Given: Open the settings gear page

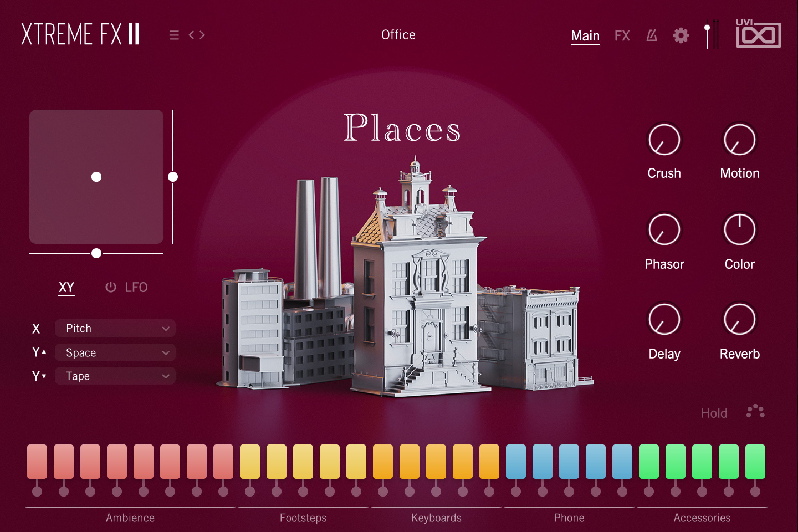Looking at the screenshot, I should (681, 35).
